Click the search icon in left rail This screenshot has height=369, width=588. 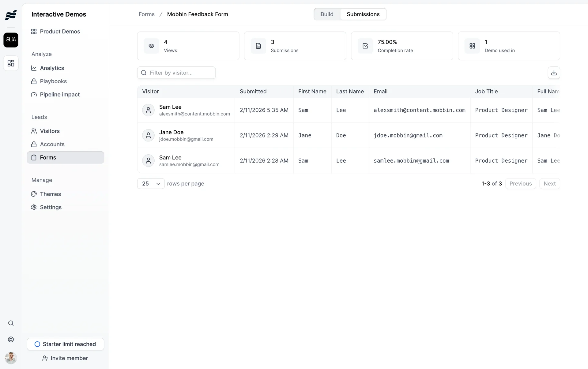11,323
